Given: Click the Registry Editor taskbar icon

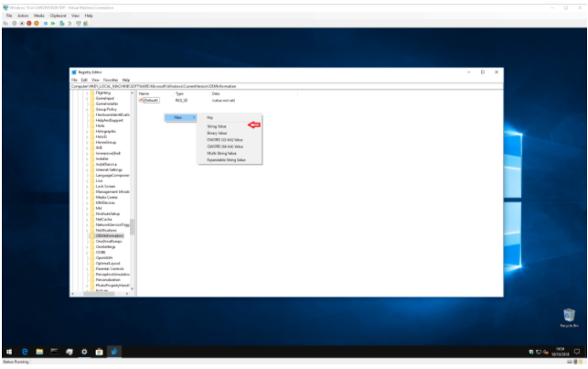Looking at the screenshot, I should [x=114, y=352].
